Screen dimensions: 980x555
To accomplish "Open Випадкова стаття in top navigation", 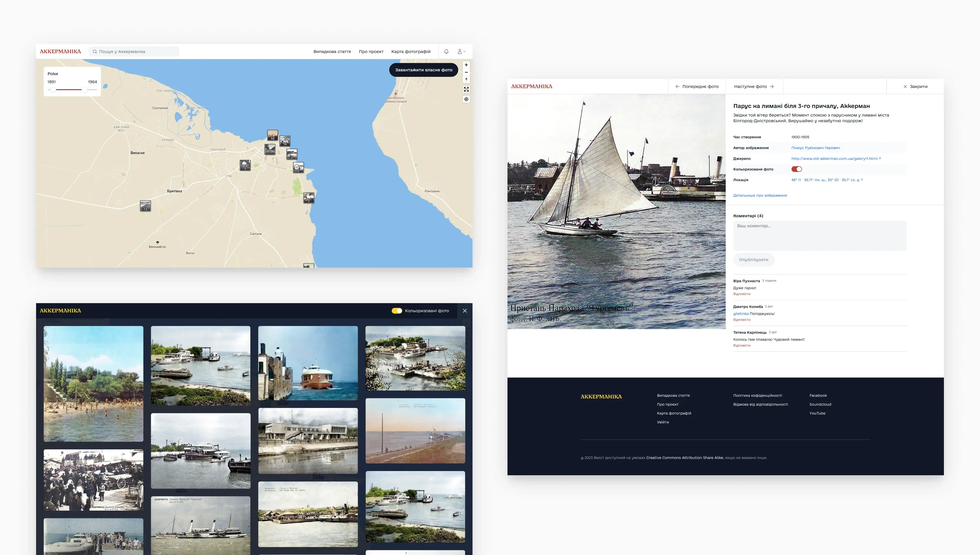I will tap(332, 52).
